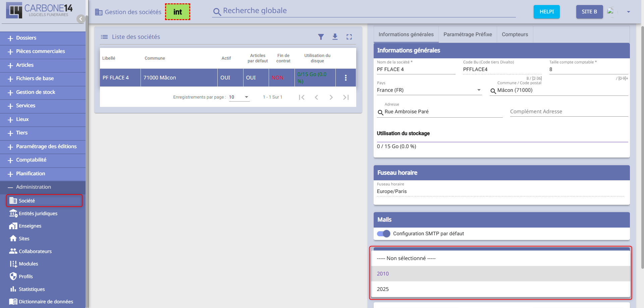
Task: Click the int environment badge
Action: (177, 12)
